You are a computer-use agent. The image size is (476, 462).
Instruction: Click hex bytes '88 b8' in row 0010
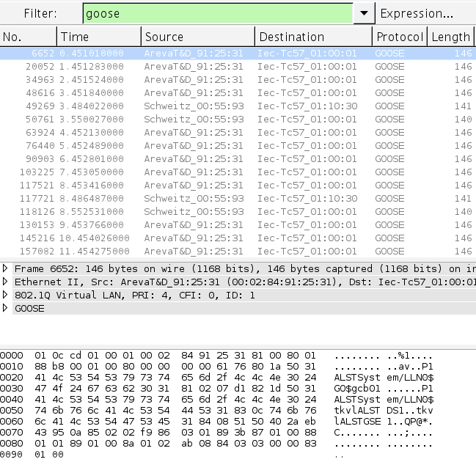[x=49, y=366]
